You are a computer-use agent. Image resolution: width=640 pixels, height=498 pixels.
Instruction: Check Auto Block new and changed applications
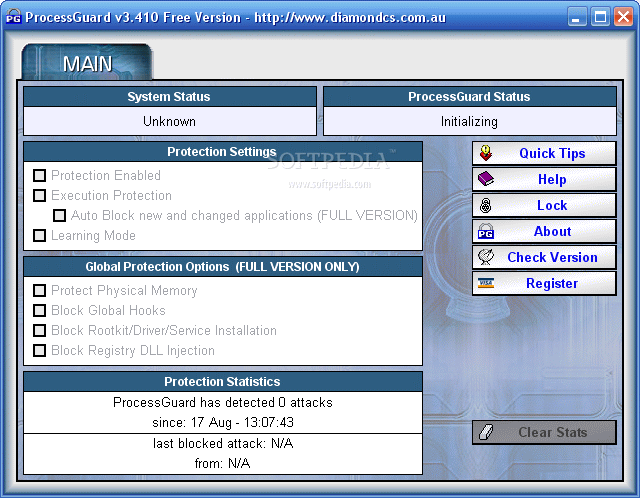(x=60, y=216)
